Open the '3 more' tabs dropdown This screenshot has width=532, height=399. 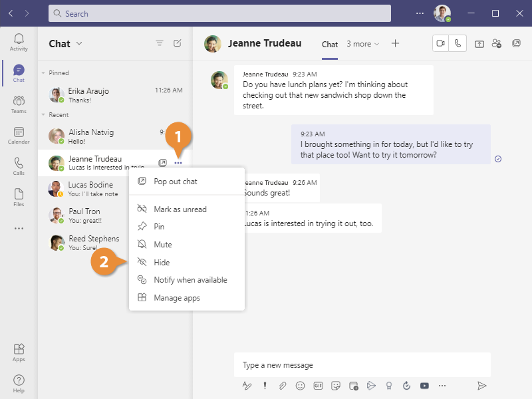[362, 44]
